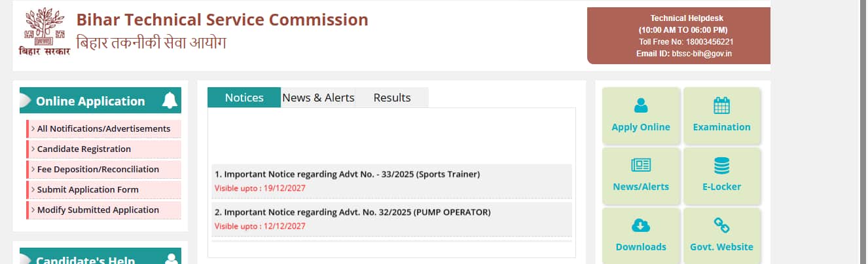Open Modify Submitted Application link
The height and width of the screenshot is (264, 868).
point(98,210)
